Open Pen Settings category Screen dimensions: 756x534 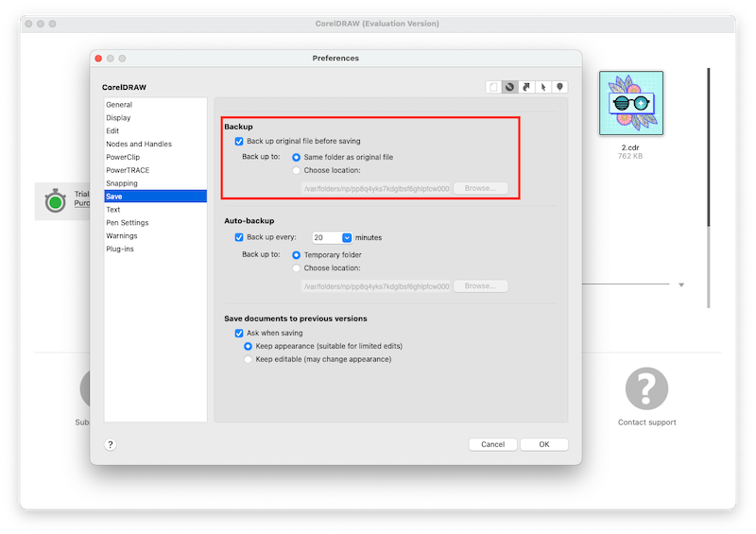(x=127, y=223)
